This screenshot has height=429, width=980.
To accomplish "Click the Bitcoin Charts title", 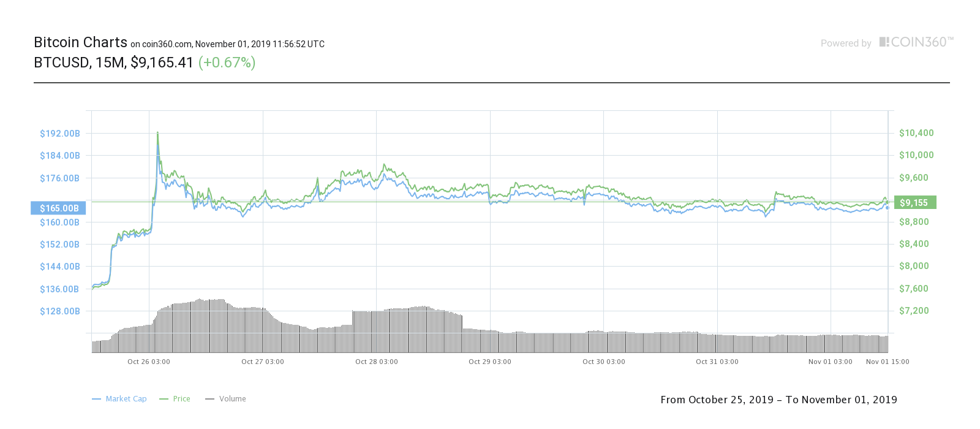I will coord(80,42).
